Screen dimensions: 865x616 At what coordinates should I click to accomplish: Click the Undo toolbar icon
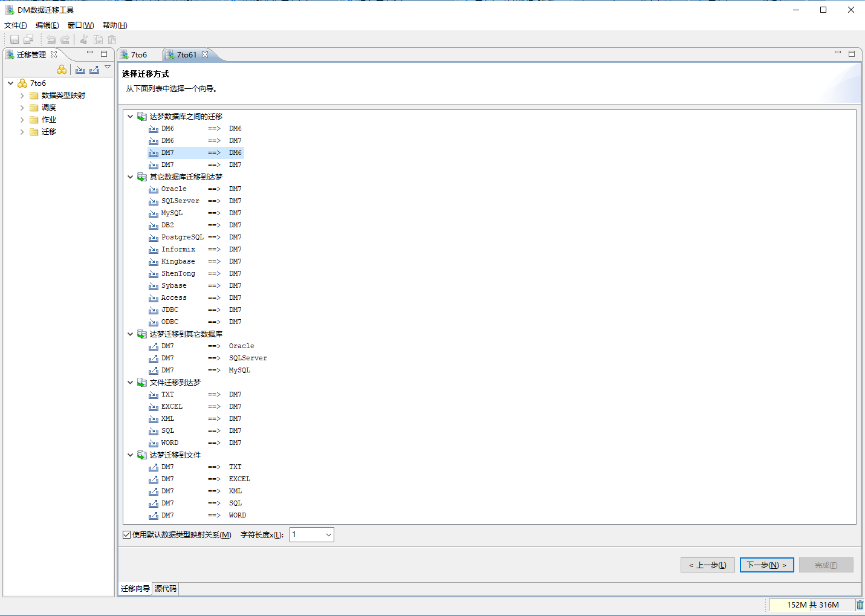51,40
